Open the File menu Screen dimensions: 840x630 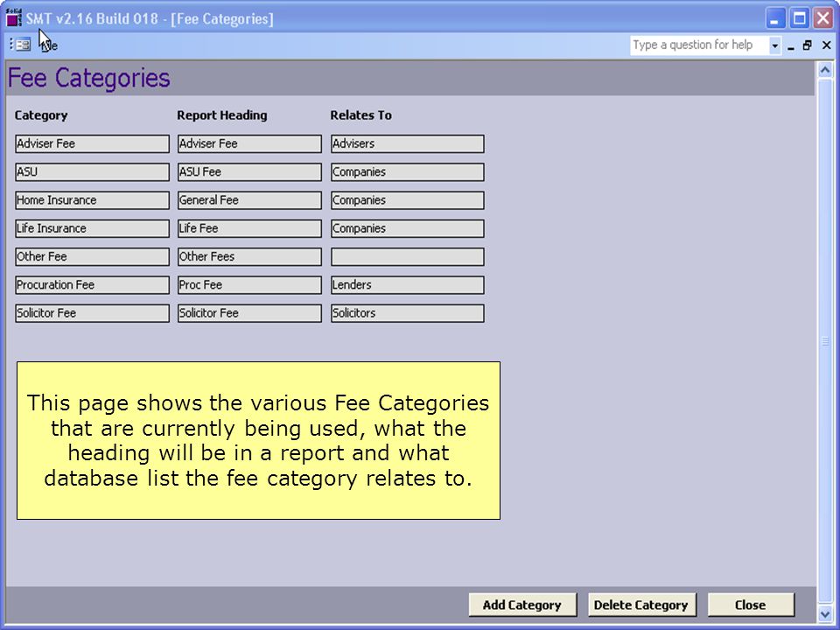pyautogui.click(x=49, y=45)
